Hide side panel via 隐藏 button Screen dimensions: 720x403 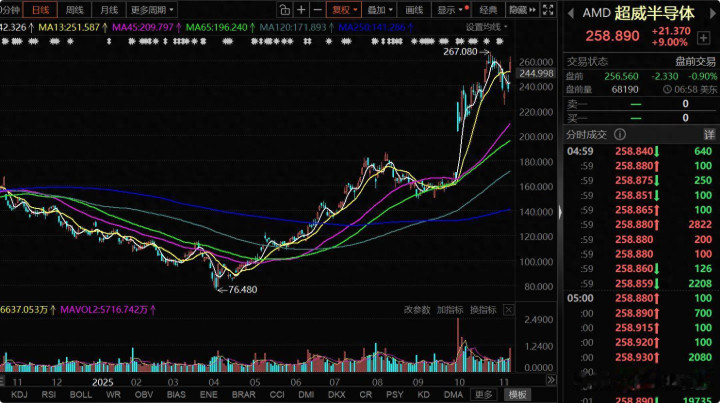pos(522,10)
